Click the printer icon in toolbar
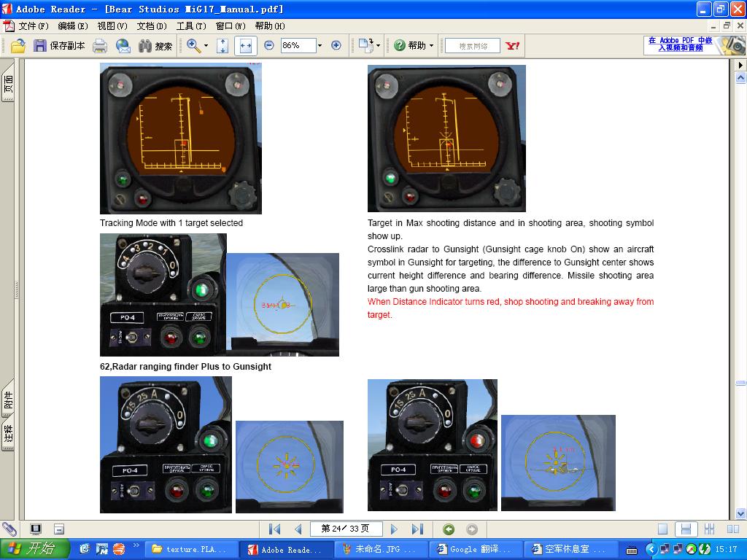This screenshot has width=747, height=560. tap(100, 46)
